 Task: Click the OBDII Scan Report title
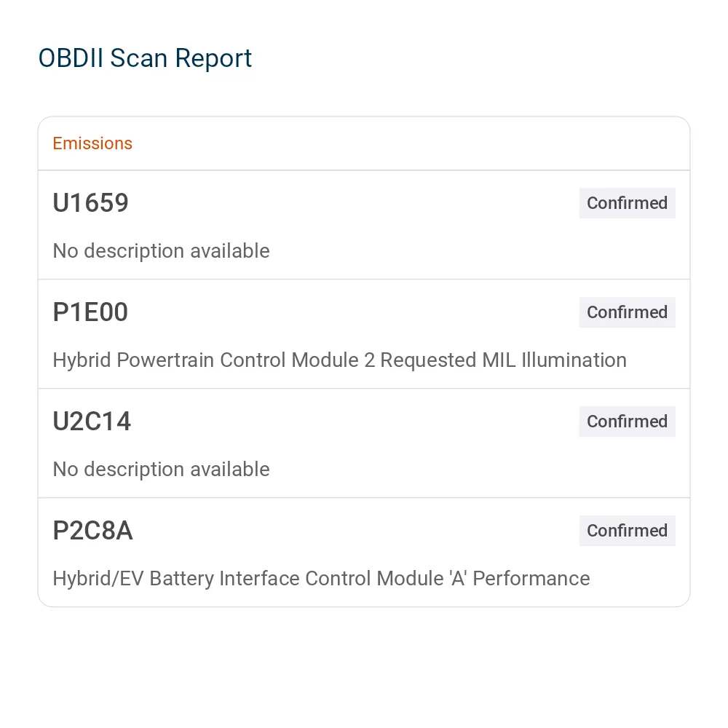pos(145,58)
